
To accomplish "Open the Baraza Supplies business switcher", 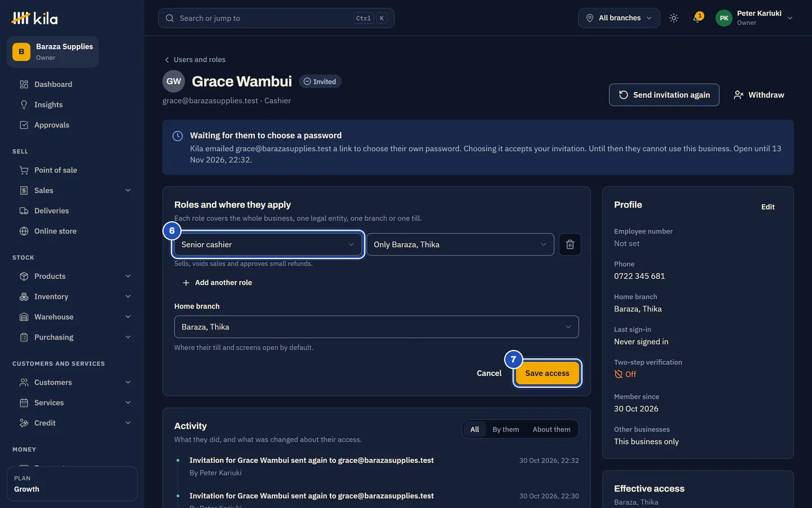I will point(52,52).
